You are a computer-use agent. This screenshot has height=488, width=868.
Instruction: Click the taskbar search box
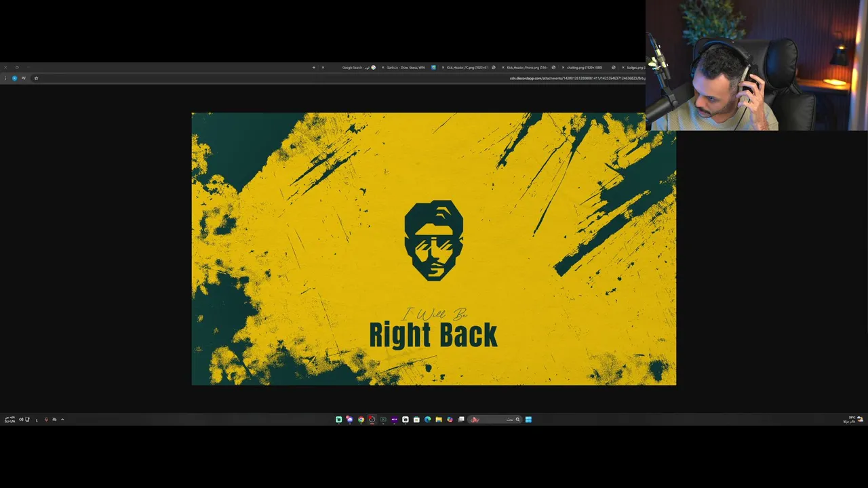(x=495, y=420)
